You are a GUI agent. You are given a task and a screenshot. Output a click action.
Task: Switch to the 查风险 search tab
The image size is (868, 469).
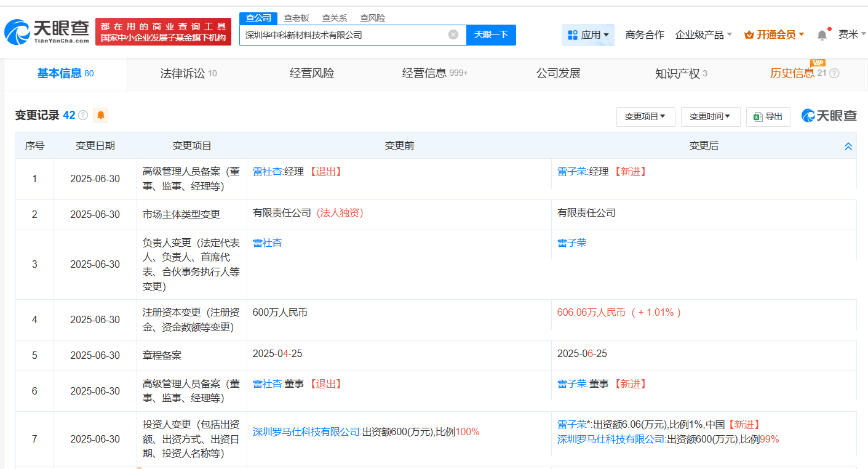[373, 18]
